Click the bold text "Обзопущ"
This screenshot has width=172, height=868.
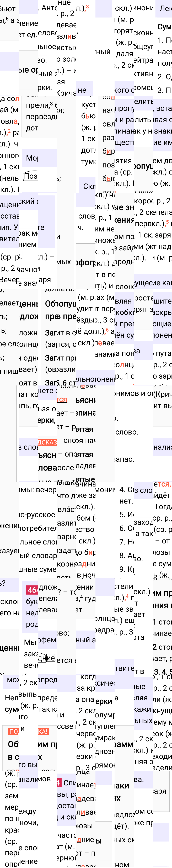click(x=61, y=304)
